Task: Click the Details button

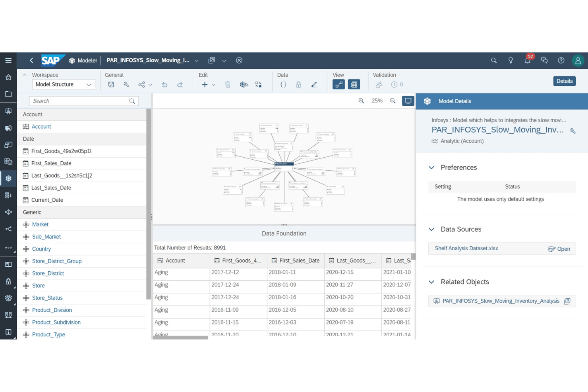Action: (x=565, y=81)
